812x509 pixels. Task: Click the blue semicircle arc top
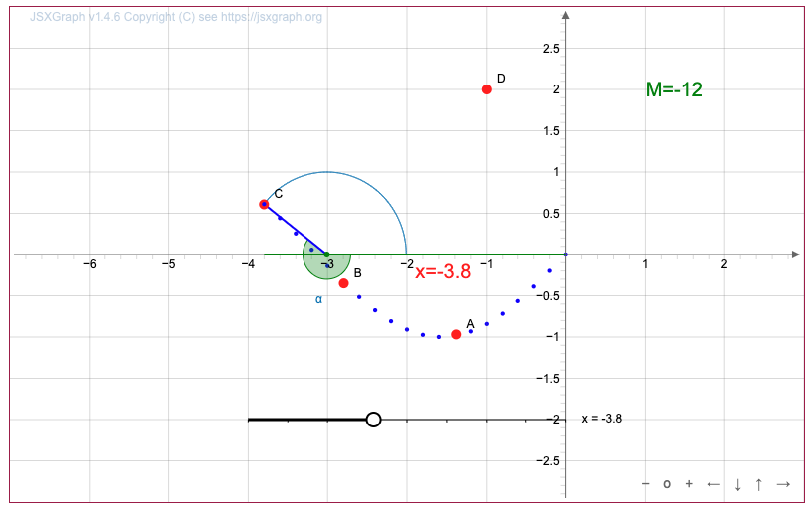(x=327, y=172)
